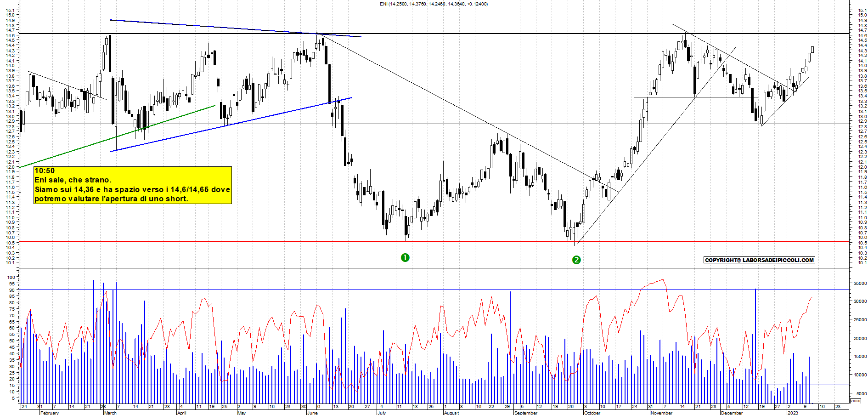Click the 35000 volume axis value
Screen dimensions: 868x415
pyautogui.click(x=860, y=284)
